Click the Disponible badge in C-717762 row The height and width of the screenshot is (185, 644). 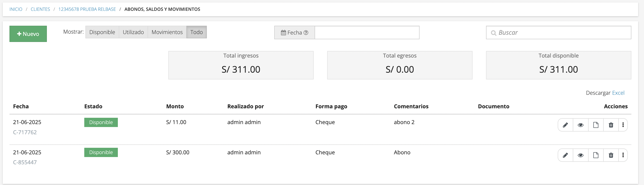point(101,123)
